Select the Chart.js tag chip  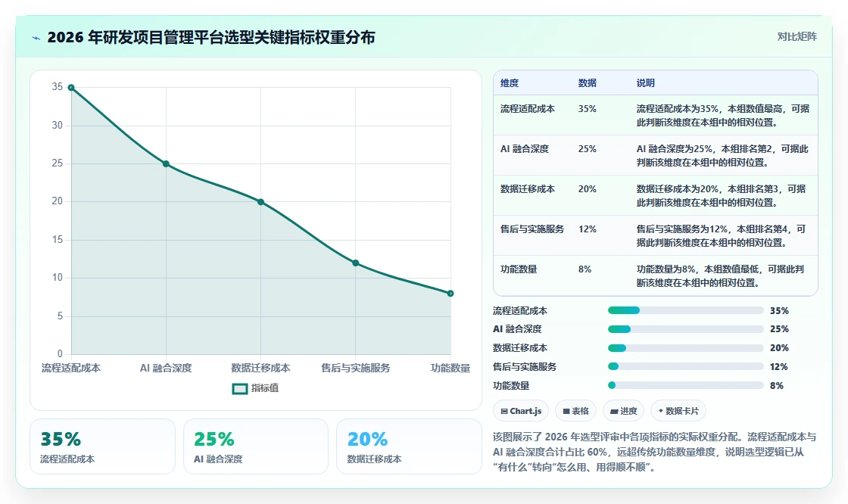click(521, 411)
